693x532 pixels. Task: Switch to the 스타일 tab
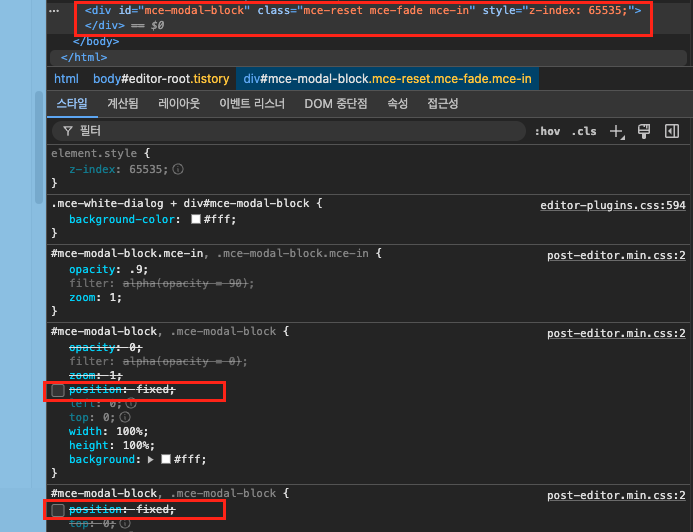(72, 104)
